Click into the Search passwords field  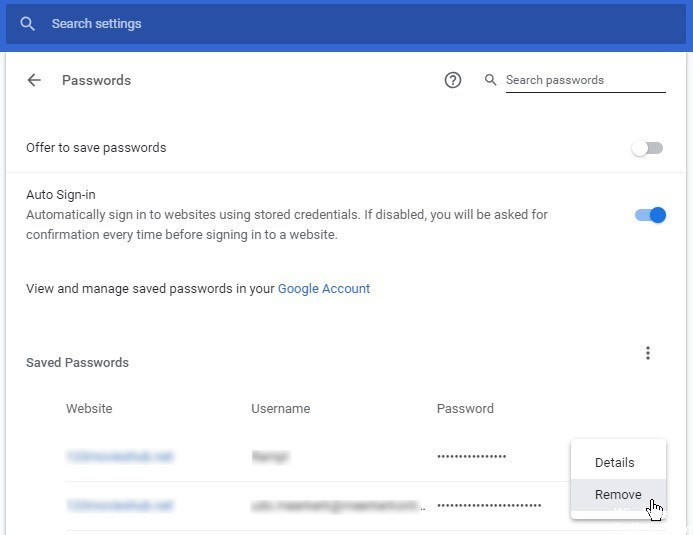click(584, 80)
